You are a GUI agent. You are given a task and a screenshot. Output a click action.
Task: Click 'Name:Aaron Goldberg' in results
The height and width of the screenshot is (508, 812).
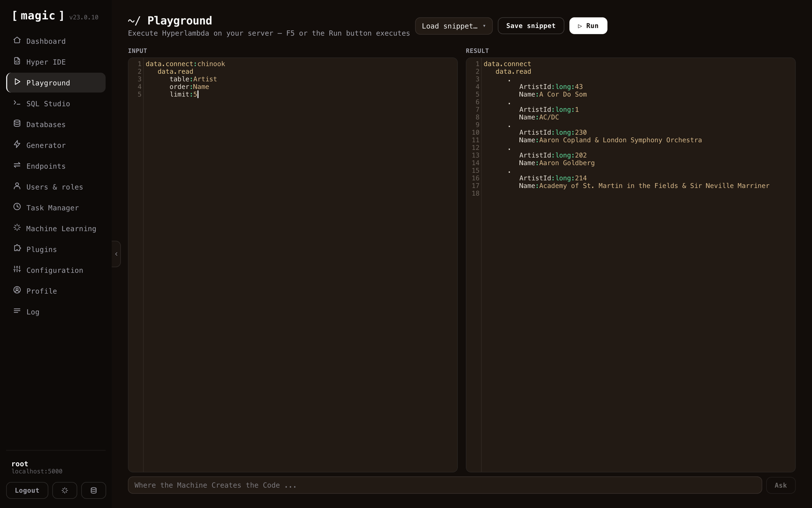pyautogui.click(x=557, y=163)
